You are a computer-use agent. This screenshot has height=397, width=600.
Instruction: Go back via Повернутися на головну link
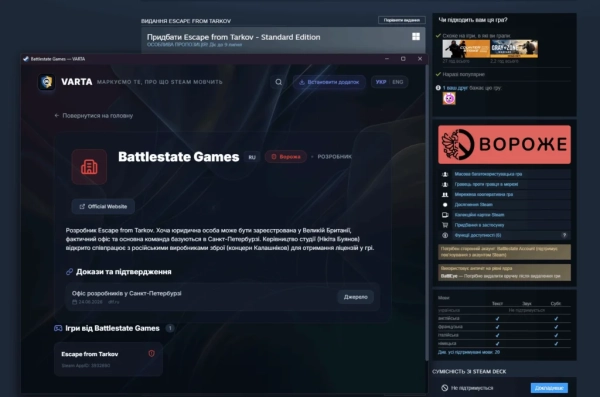click(94, 116)
